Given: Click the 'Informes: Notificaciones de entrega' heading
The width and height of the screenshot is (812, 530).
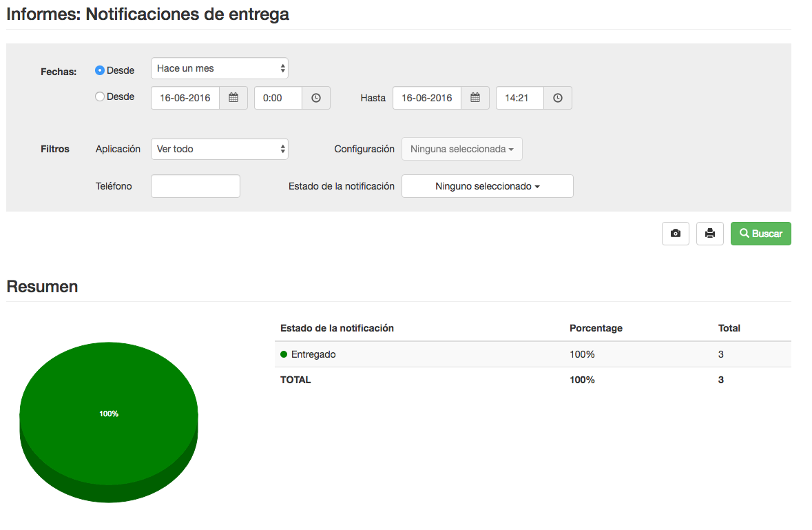Looking at the screenshot, I should [147, 14].
